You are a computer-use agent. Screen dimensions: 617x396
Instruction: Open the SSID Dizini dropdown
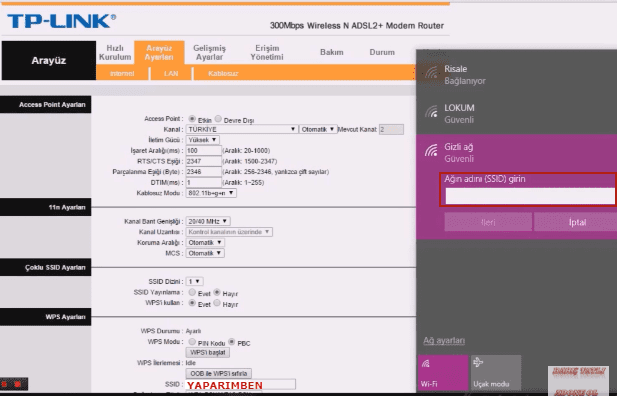pyautogui.click(x=194, y=281)
